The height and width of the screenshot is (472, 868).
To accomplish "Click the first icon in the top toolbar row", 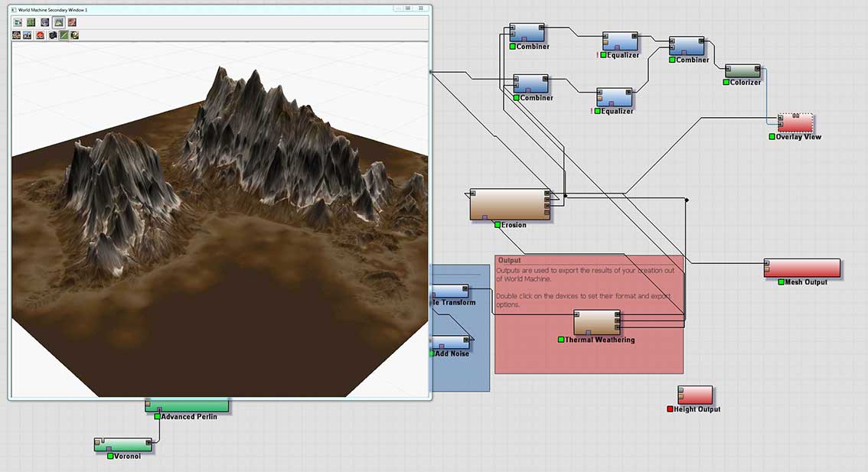I will click(x=18, y=23).
